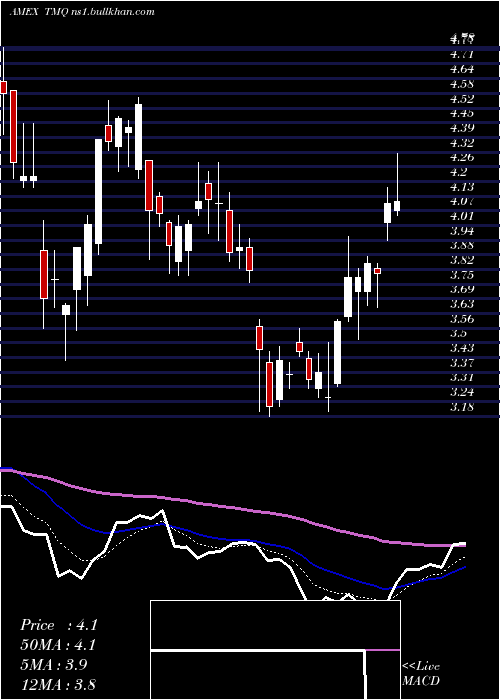Click the 3.5 price level label
The image size is (500, 700).
(x=459, y=333)
